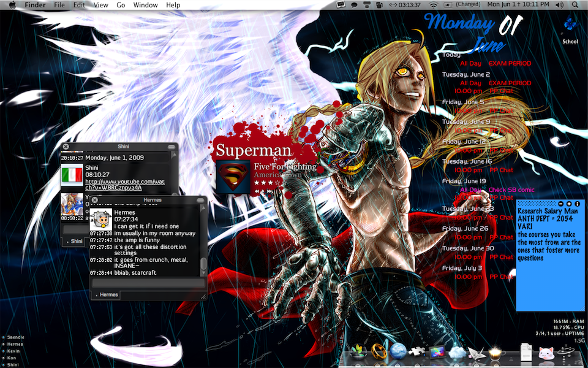
Task: Click the display monitor menu bar icon
Action: pos(341,4)
